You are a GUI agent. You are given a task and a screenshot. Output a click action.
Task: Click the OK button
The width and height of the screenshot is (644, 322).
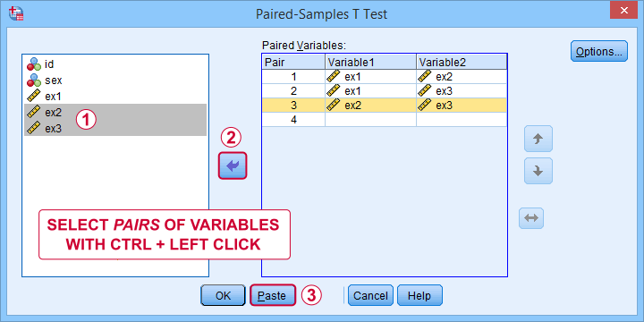click(223, 296)
